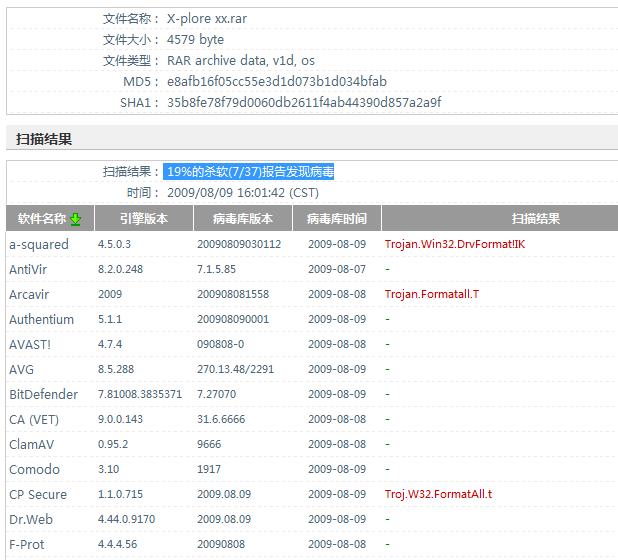This screenshot has height=560, width=618.
Task: Click the 软件名称 column header label
Action: coord(41,218)
